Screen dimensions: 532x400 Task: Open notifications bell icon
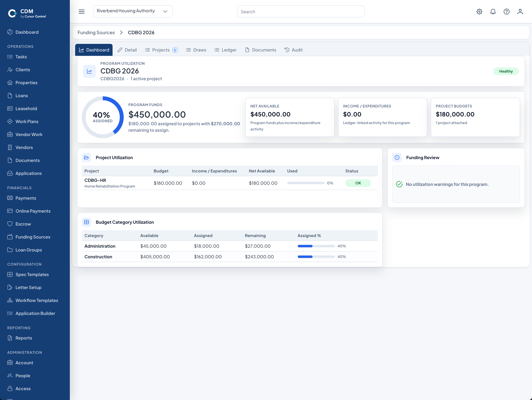coord(493,11)
